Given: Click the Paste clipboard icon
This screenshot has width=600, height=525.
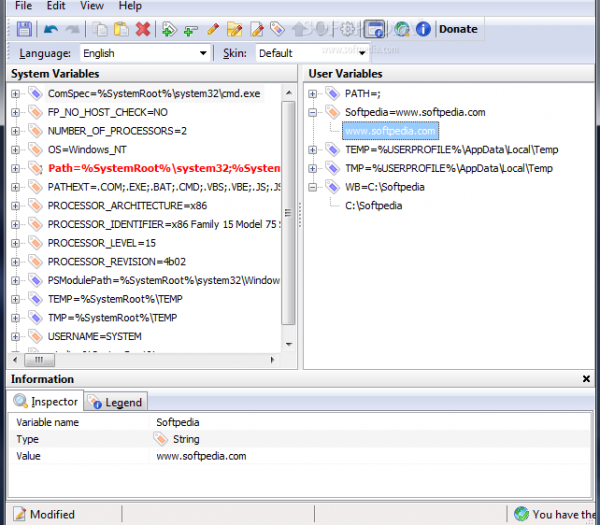Looking at the screenshot, I should (x=122, y=29).
